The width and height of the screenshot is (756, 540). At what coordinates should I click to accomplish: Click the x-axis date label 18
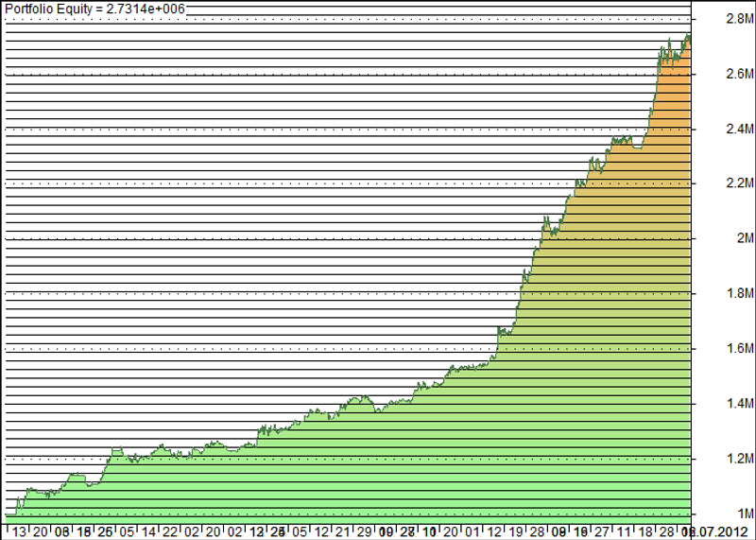(x=645, y=532)
